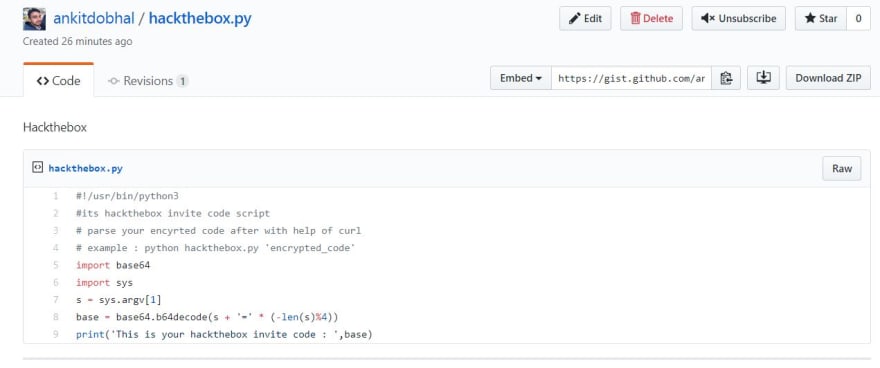Open the star count of 0

pos(859,19)
